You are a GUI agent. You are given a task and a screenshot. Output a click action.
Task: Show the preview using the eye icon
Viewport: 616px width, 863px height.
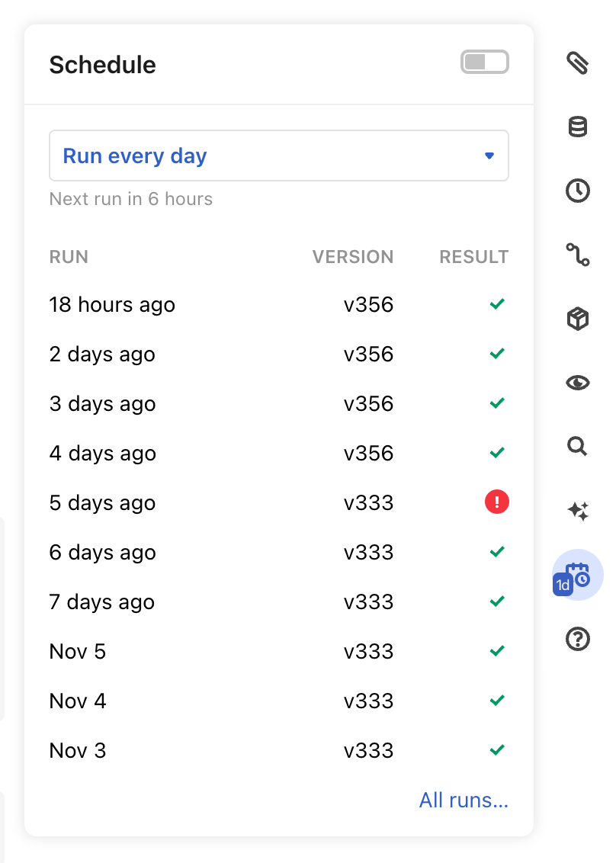coord(577,383)
